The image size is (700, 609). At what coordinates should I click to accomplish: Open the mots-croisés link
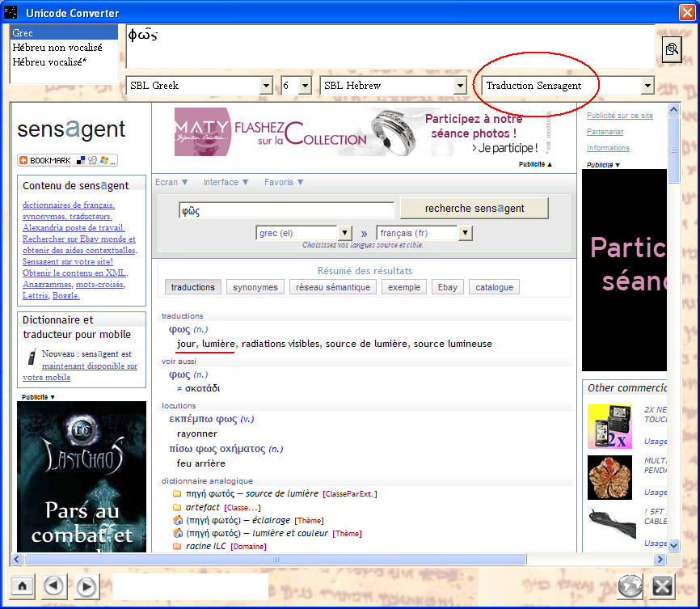(x=100, y=285)
